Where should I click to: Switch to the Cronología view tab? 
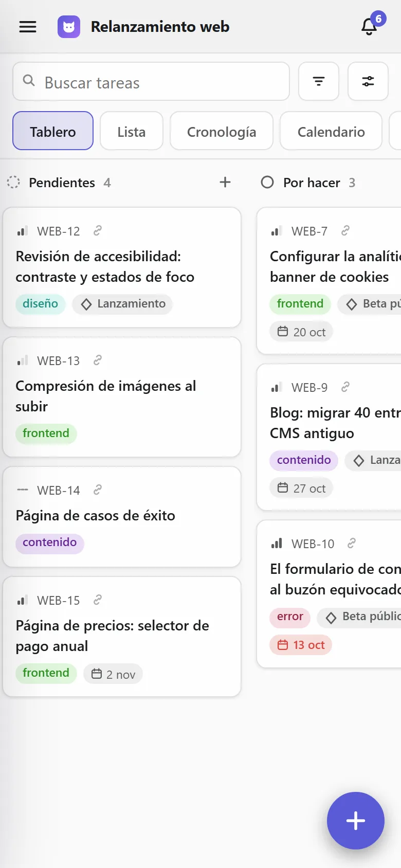tap(222, 131)
